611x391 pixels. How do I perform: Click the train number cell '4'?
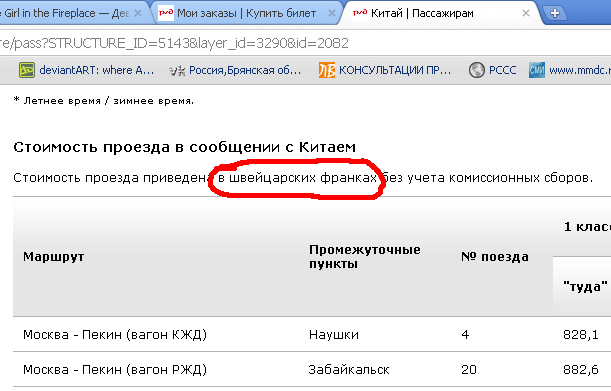(465, 334)
